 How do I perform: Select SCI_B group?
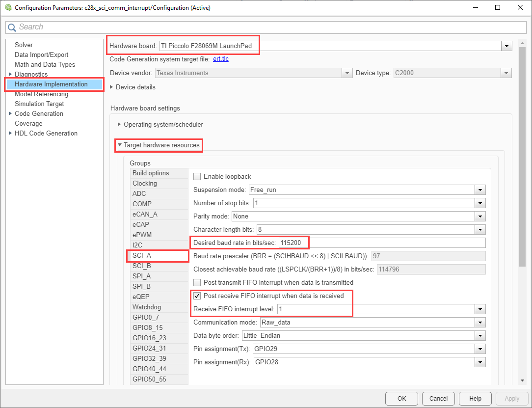coord(159,266)
